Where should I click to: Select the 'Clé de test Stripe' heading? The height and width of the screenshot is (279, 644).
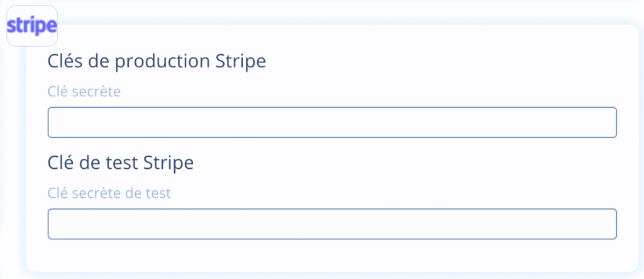pyautogui.click(x=120, y=162)
